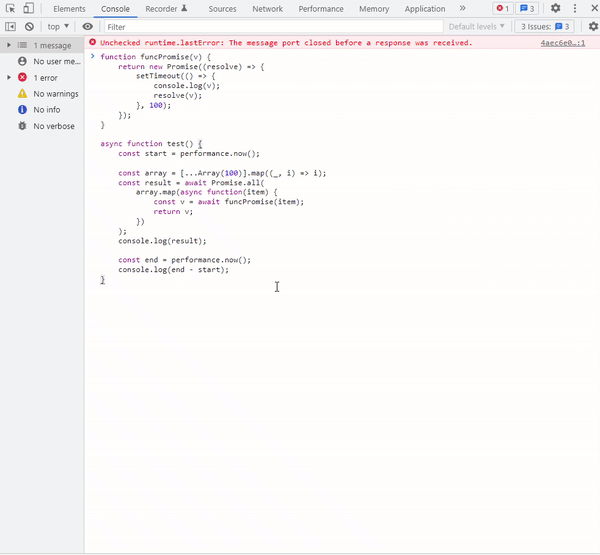This screenshot has width=600, height=555.
Task: Open the Elements tab
Action: pos(69,9)
